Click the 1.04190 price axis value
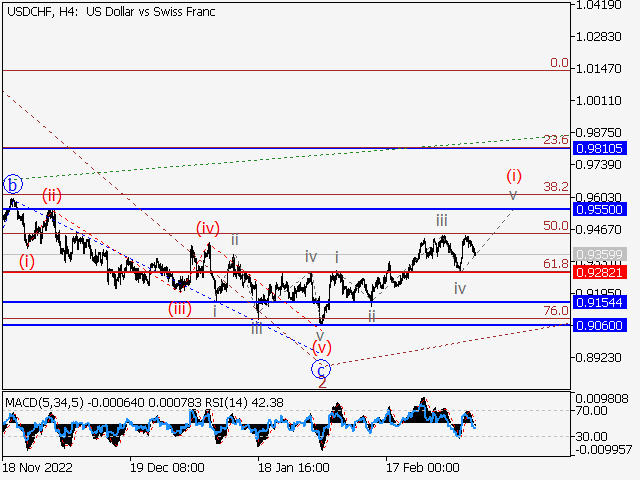The height and width of the screenshot is (480, 640). 598,5
